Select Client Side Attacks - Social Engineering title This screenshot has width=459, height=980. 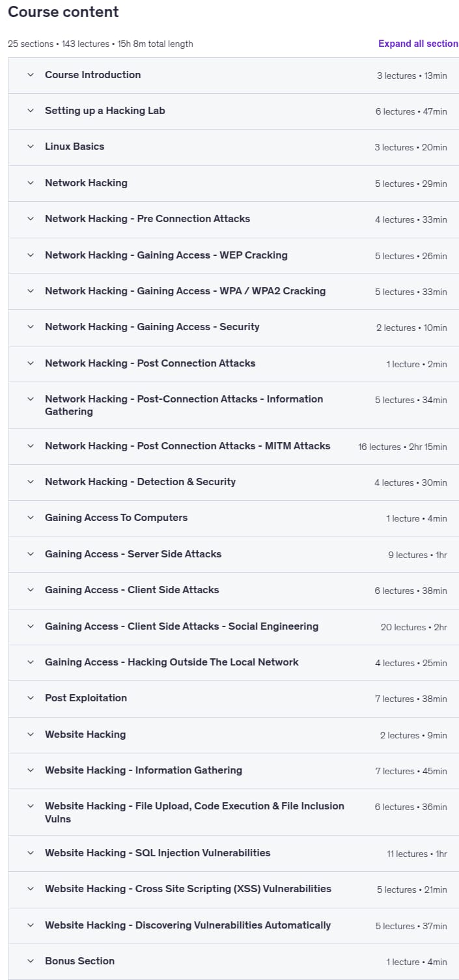coord(182,626)
